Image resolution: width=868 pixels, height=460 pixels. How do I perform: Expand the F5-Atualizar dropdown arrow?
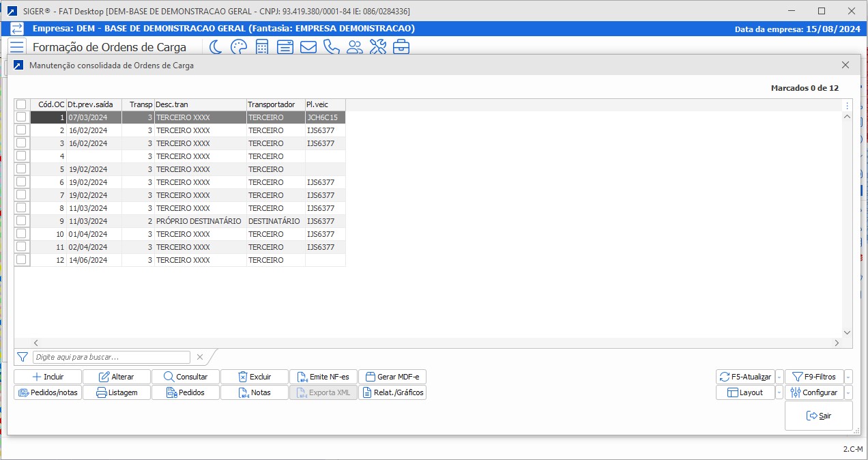(x=779, y=377)
